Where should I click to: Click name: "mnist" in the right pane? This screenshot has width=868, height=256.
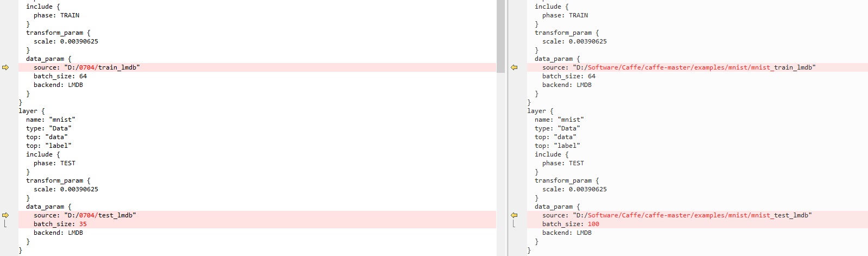tap(559, 120)
